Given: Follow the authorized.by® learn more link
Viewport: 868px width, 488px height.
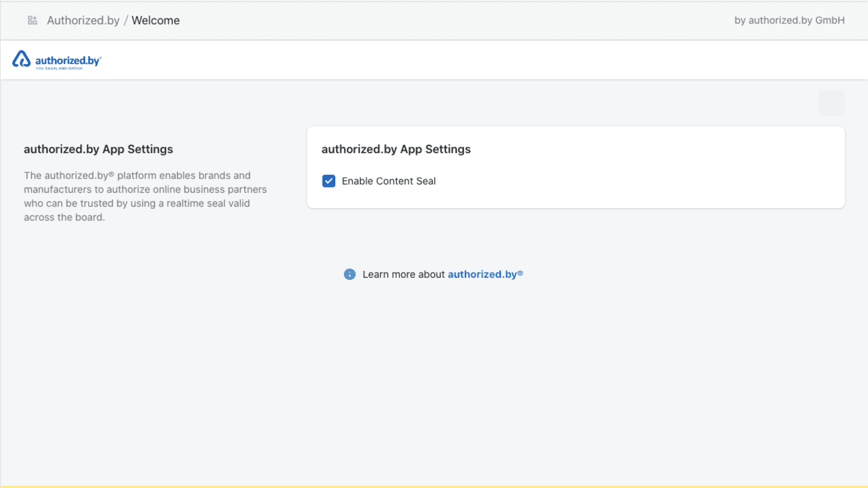Looking at the screenshot, I should point(485,274).
